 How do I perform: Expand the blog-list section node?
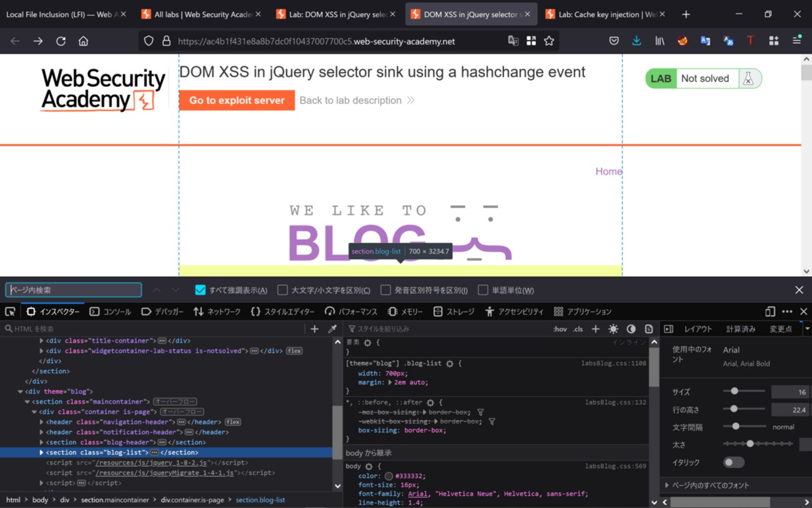[x=41, y=452]
